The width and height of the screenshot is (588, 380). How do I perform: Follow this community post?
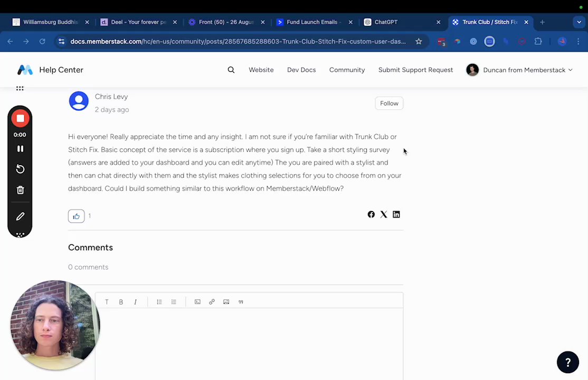[x=389, y=103]
